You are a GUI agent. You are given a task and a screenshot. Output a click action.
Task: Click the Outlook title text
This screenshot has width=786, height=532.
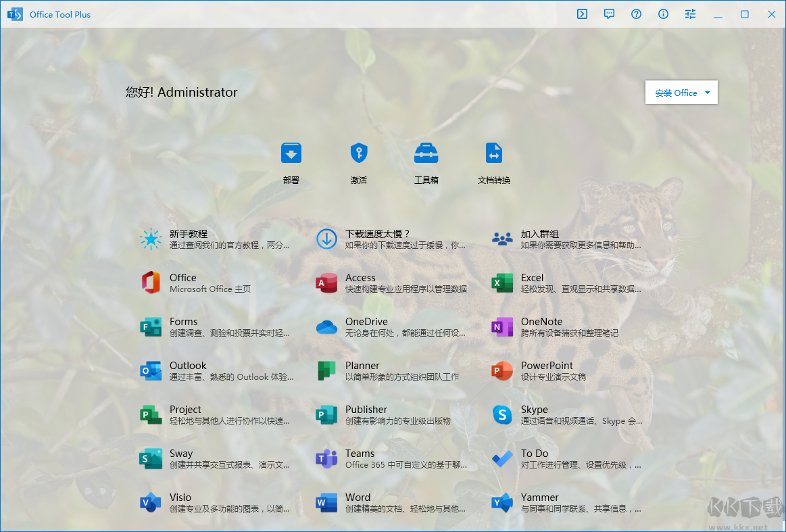coord(188,365)
